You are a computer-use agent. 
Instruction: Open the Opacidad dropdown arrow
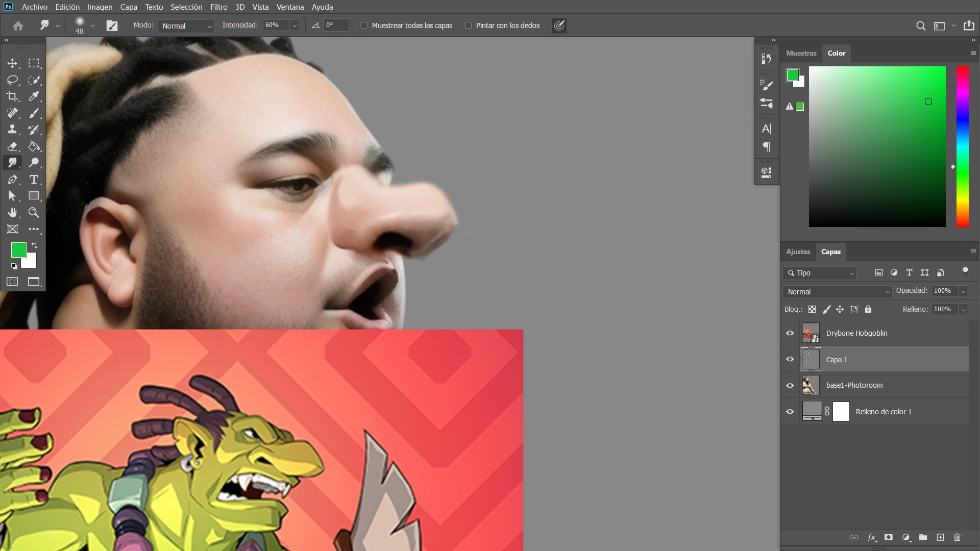(x=963, y=291)
